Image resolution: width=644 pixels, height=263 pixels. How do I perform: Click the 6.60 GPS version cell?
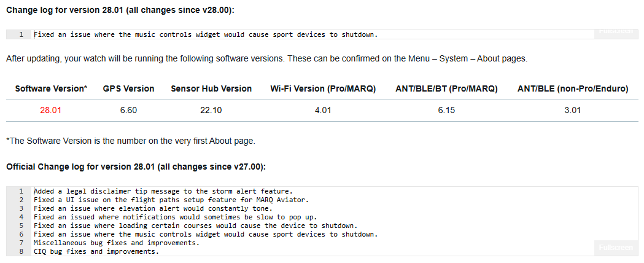coord(129,111)
